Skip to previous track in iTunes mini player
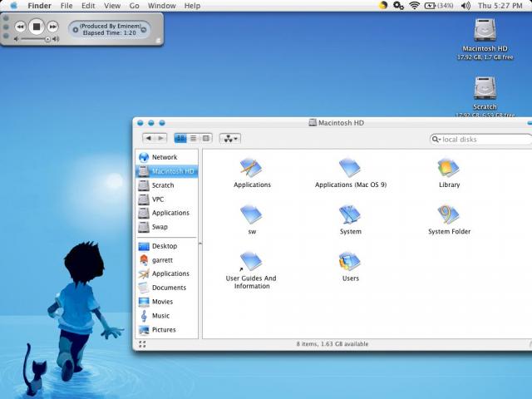Image resolution: width=532 pixels, height=399 pixels. [x=20, y=27]
